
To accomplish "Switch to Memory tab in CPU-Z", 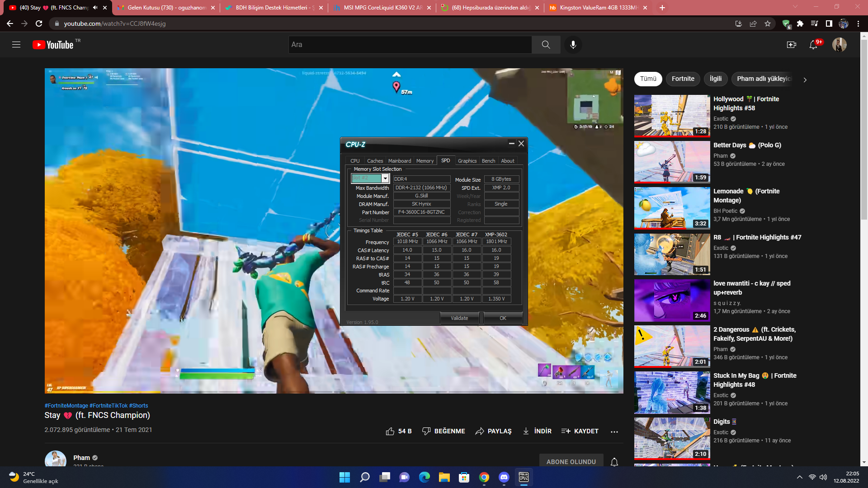I will pos(425,161).
